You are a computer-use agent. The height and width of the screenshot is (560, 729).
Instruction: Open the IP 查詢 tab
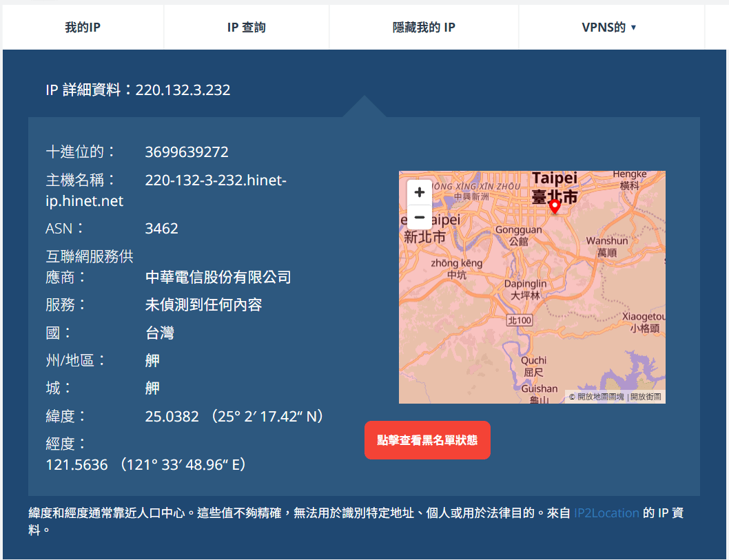click(247, 28)
